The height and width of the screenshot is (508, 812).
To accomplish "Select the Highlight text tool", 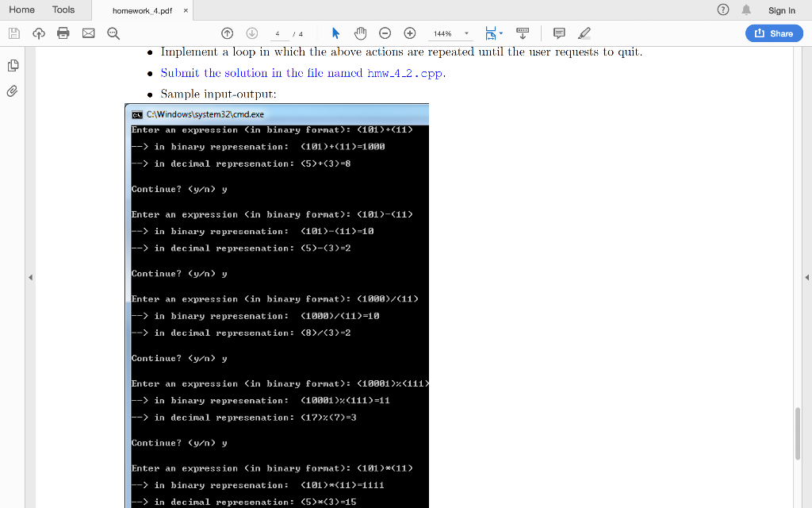I will pos(584,33).
